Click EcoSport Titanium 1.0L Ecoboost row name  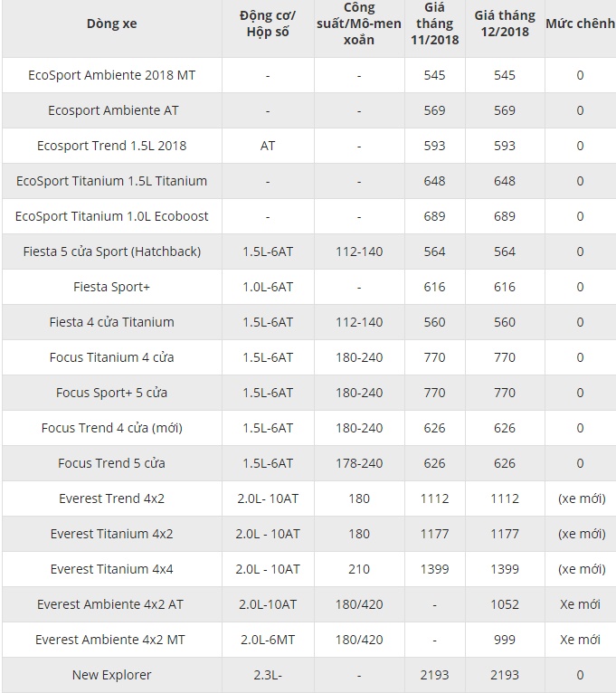[x=112, y=216]
